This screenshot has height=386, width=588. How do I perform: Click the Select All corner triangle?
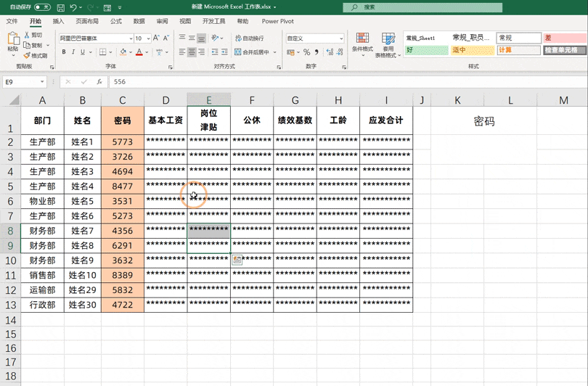tap(15, 100)
